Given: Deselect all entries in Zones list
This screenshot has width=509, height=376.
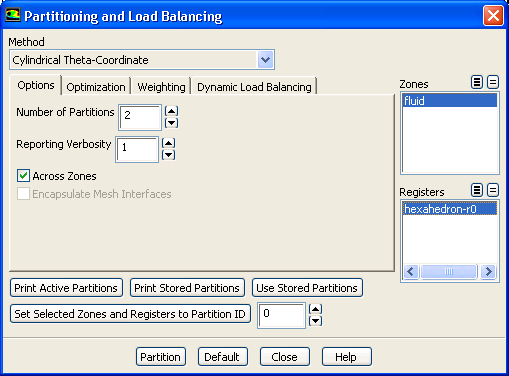Looking at the screenshot, I should click(x=493, y=82).
